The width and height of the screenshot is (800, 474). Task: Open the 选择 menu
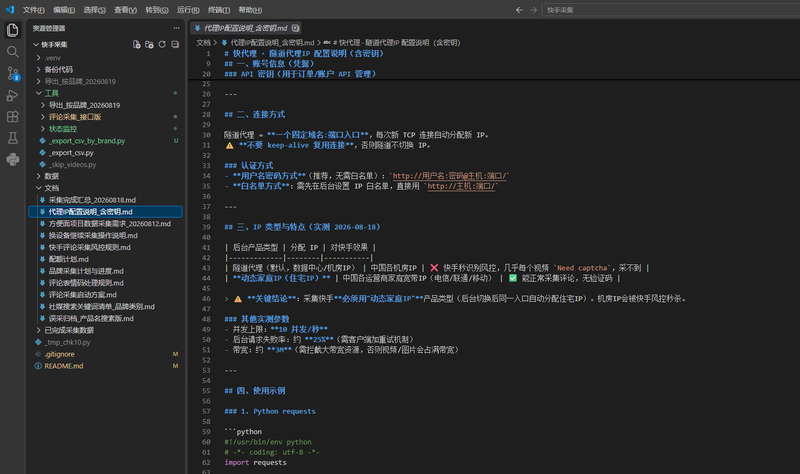coord(95,10)
